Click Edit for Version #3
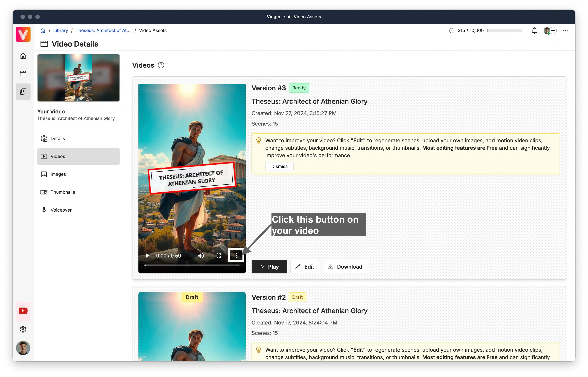Viewport: 588px width, 377px height. [x=305, y=267]
